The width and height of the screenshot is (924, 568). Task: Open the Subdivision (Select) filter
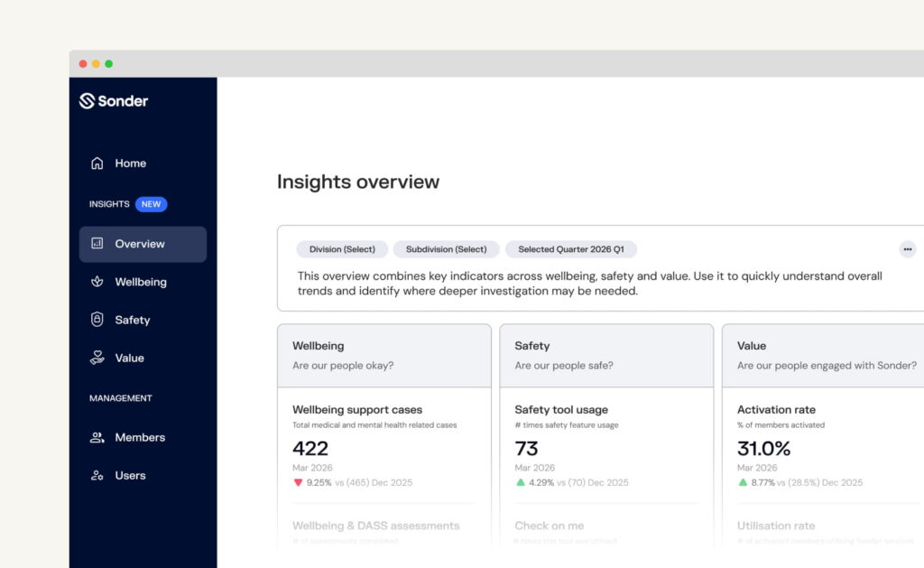point(446,249)
